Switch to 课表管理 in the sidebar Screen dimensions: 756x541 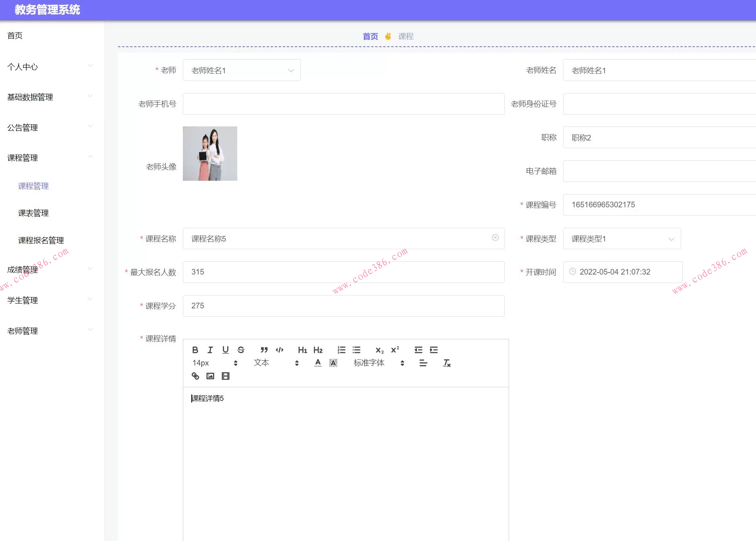33,213
